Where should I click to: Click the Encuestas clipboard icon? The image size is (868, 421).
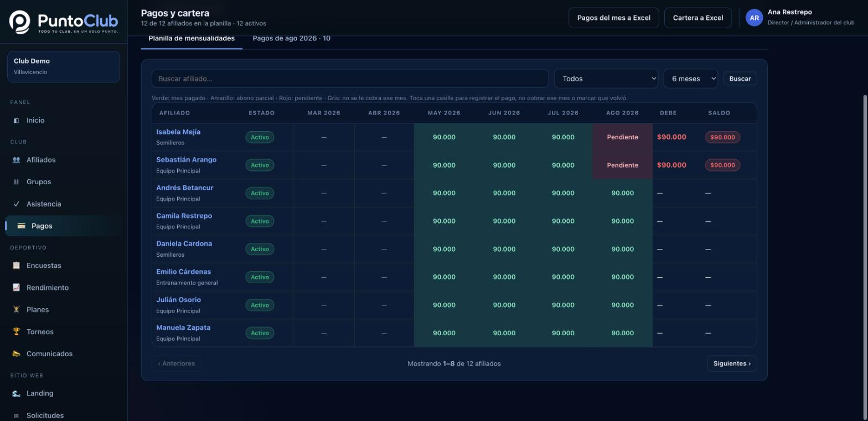(16, 266)
